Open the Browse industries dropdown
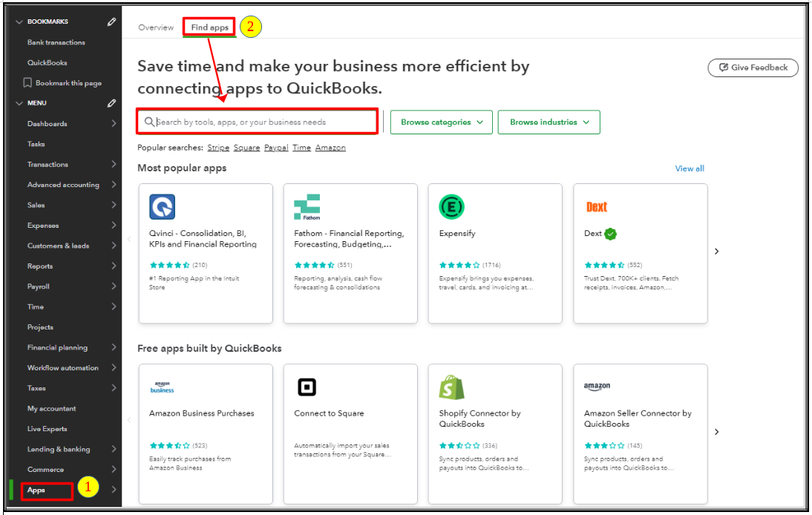This screenshot has width=812, height=515. (x=549, y=122)
